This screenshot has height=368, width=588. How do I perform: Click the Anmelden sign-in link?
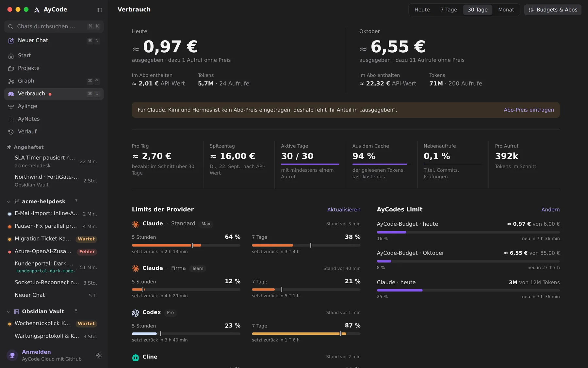click(x=36, y=352)
